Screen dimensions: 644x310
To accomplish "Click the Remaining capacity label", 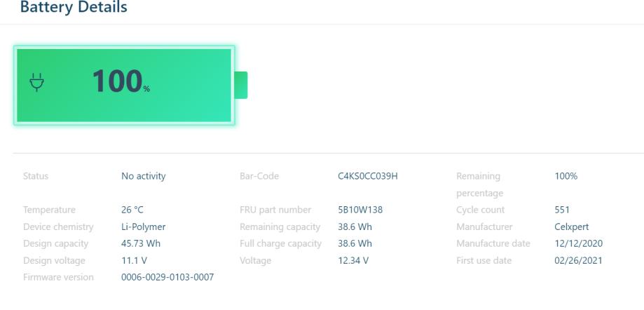I will point(280,227).
